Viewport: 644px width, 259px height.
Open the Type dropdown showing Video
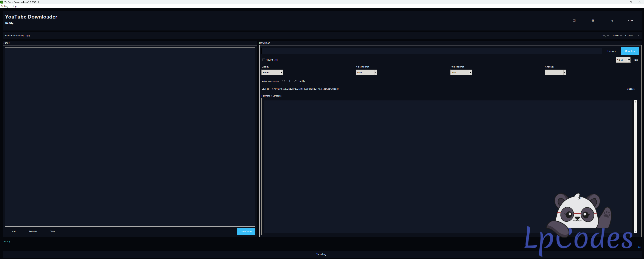623,60
